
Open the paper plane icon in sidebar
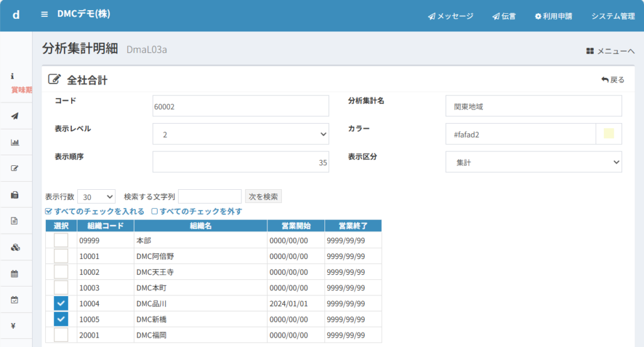tap(15, 116)
